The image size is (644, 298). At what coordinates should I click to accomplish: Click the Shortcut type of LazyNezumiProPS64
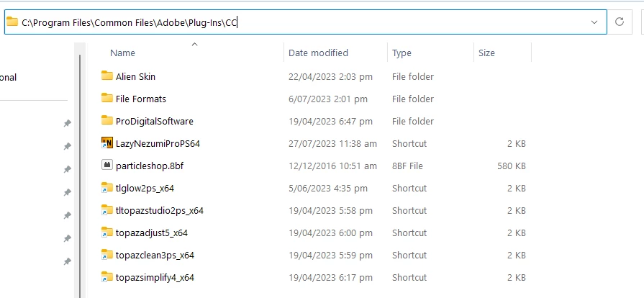pos(409,143)
